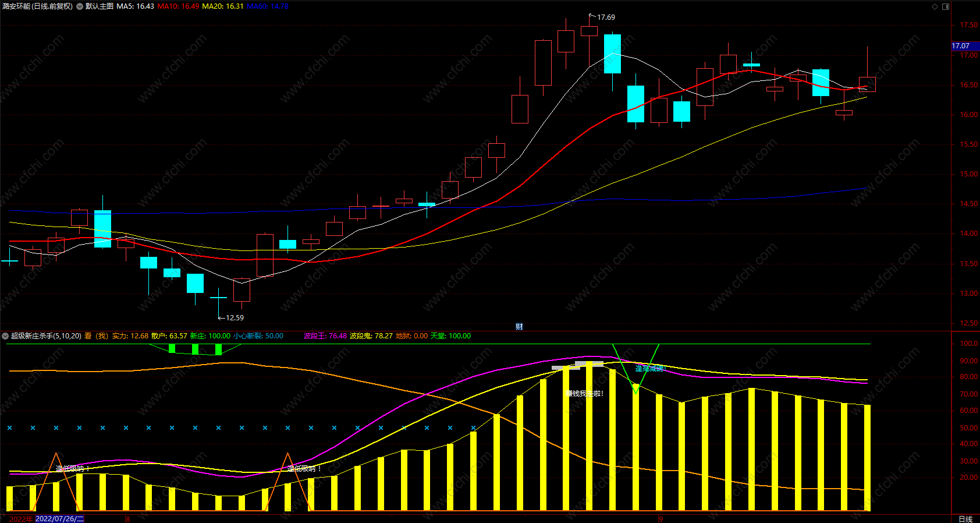This screenshot has width=980, height=523.
Task: Click the 20.00 indicator axis label
Action: click(968, 478)
